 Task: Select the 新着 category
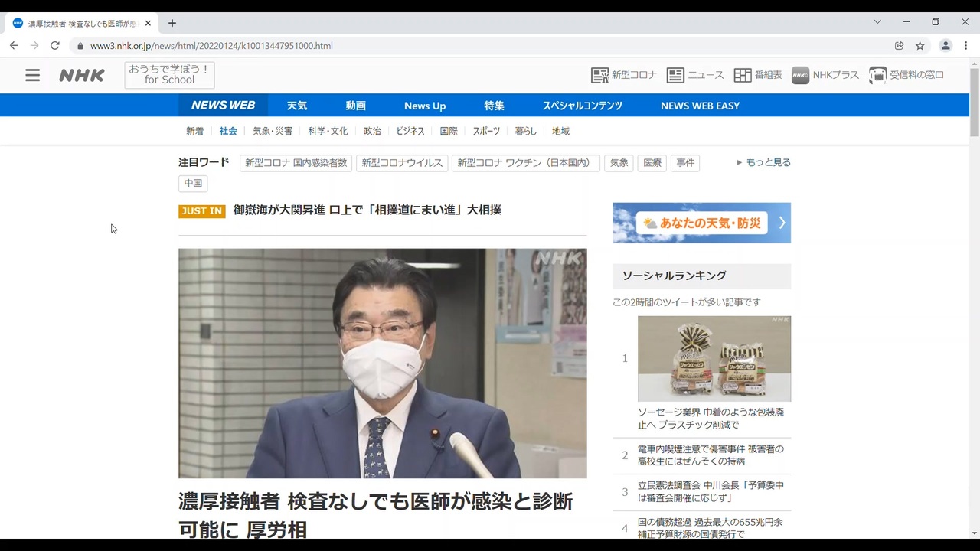point(195,131)
